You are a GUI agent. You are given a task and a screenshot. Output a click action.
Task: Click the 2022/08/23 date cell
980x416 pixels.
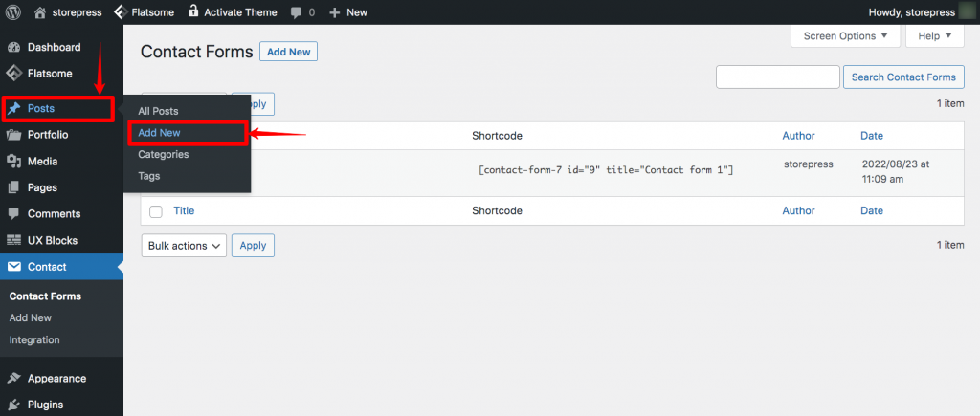pyautogui.click(x=896, y=172)
